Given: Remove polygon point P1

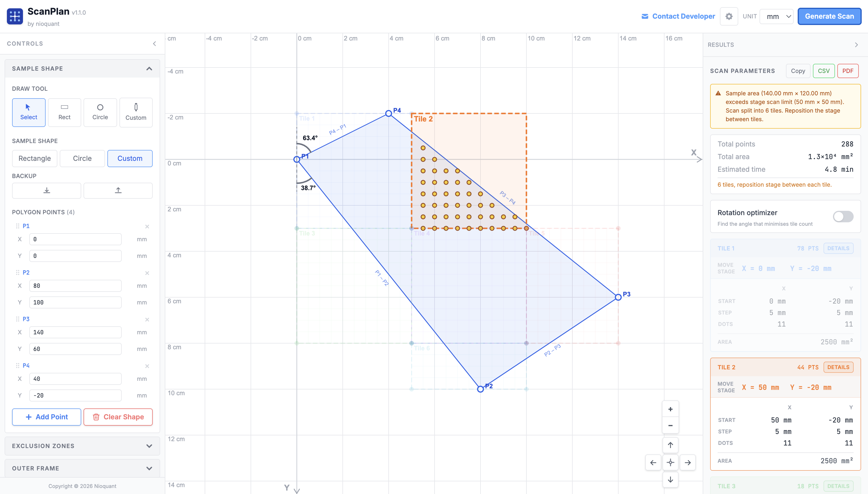Looking at the screenshot, I should 147,226.
